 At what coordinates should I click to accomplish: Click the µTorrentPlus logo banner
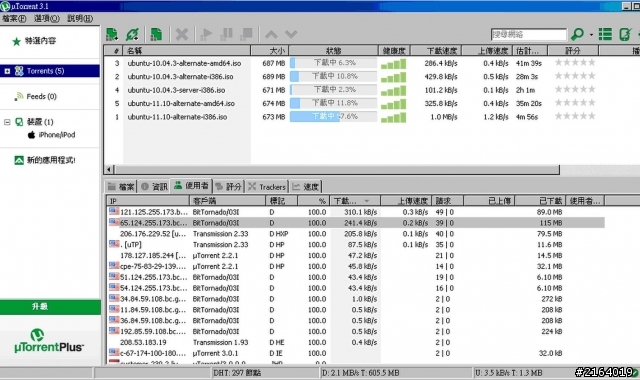[49, 341]
